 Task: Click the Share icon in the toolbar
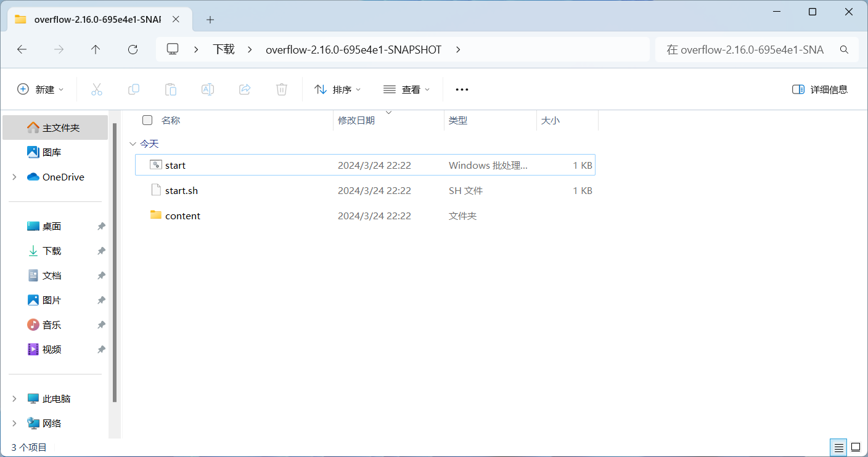coord(245,89)
